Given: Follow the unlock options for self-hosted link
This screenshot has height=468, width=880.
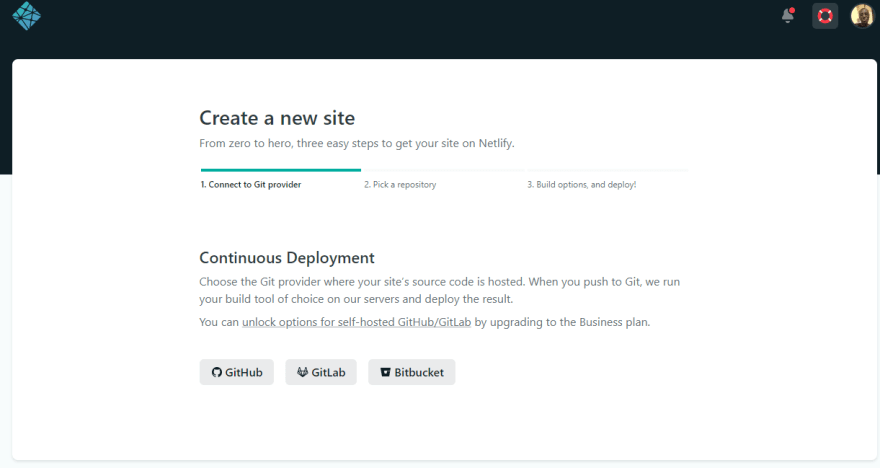Looking at the screenshot, I should tap(356, 322).
